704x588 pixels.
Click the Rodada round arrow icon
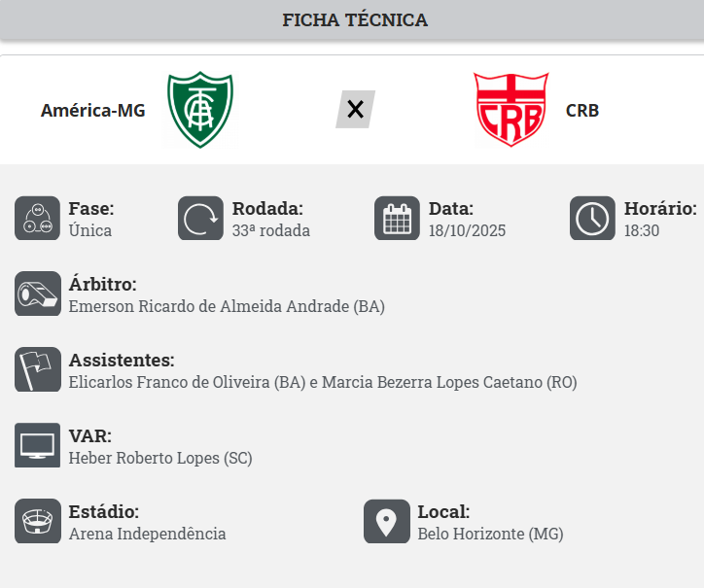pyautogui.click(x=201, y=219)
